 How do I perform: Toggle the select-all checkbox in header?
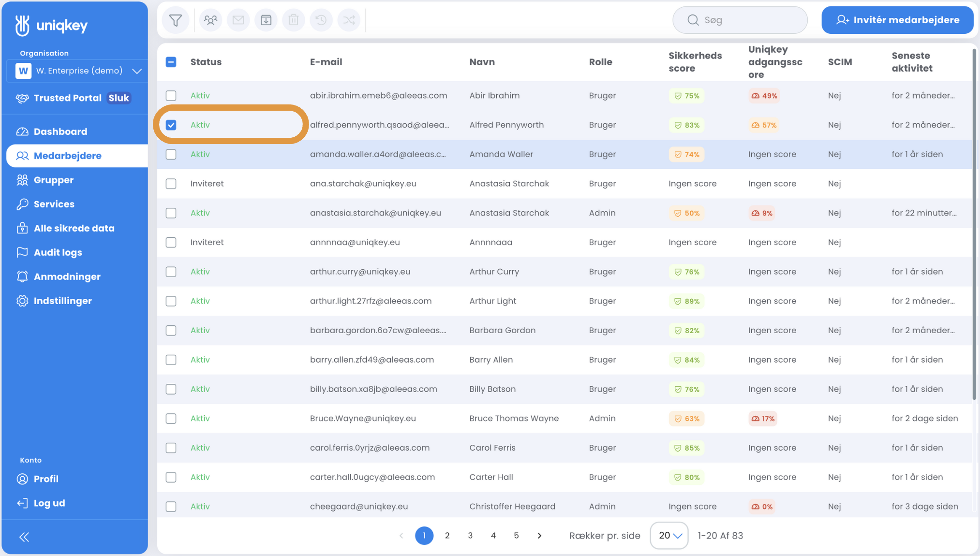click(171, 62)
